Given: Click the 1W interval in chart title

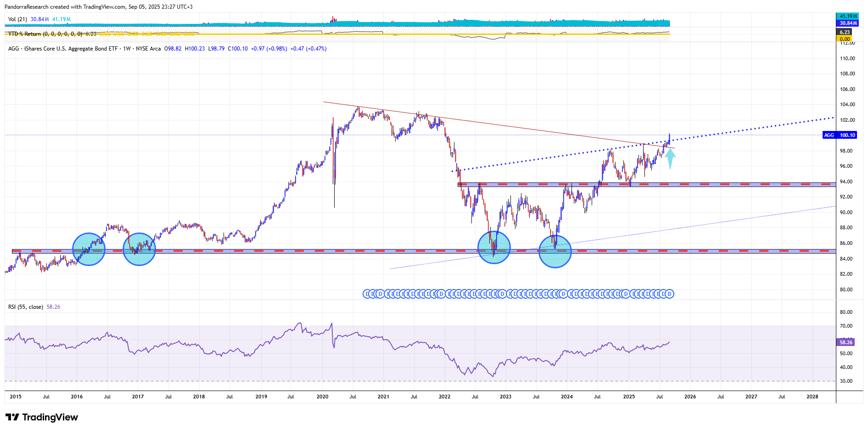Looking at the screenshot, I should [127, 49].
